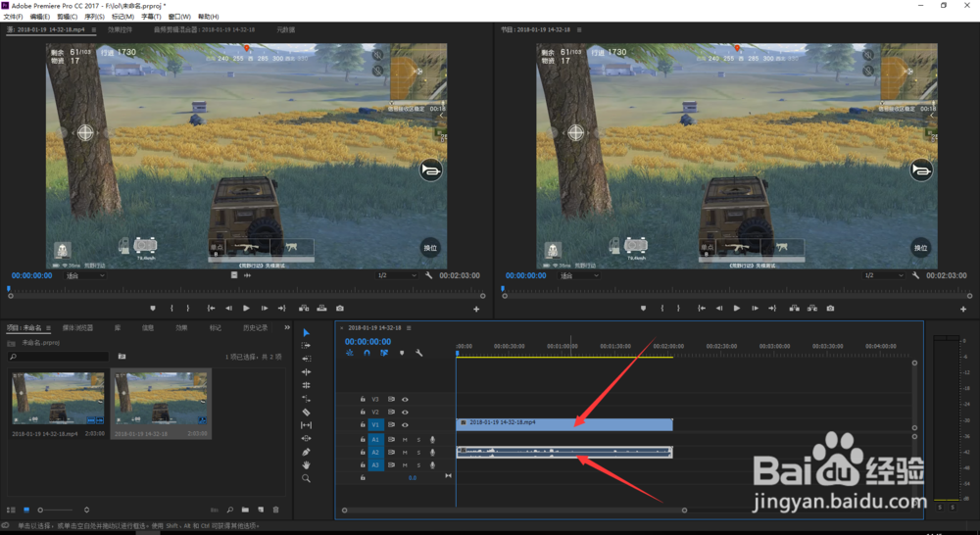The width and height of the screenshot is (980, 535).
Task: Open Source monitor button editor plus
Action: pyautogui.click(x=476, y=309)
